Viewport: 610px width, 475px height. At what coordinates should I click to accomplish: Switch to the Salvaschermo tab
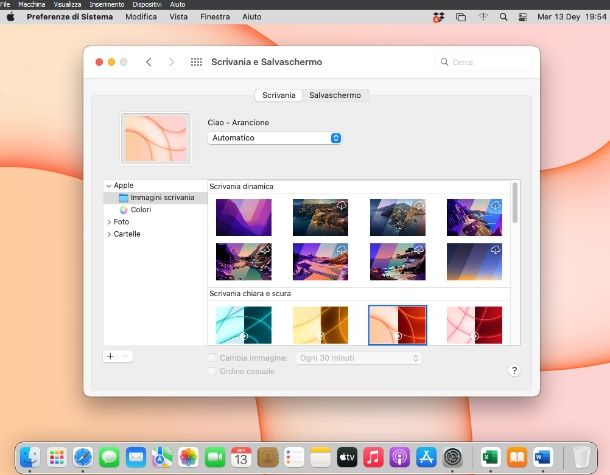[x=335, y=95]
